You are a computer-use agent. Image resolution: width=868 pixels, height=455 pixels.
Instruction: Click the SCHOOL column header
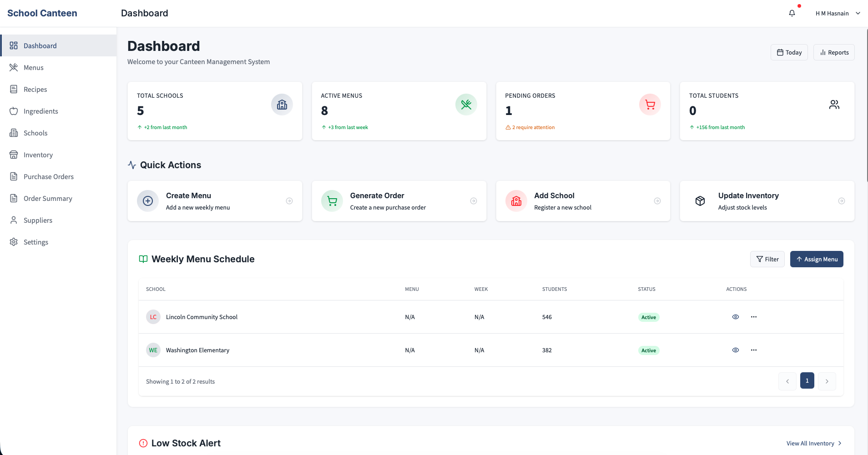(x=156, y=289)
